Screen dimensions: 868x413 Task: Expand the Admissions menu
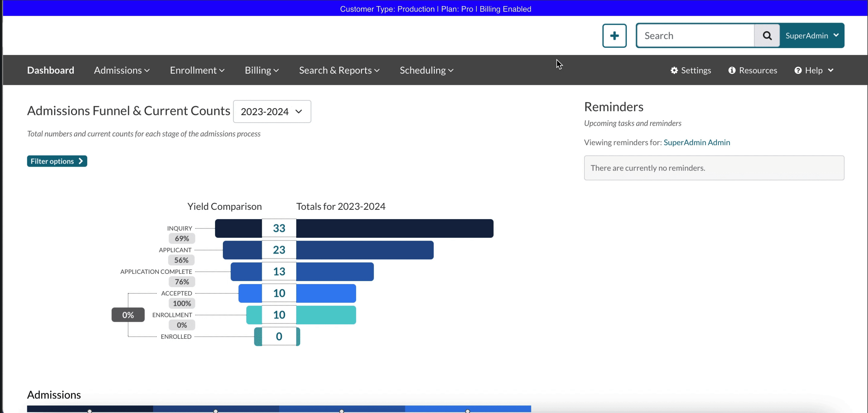[x=122, y=70]
